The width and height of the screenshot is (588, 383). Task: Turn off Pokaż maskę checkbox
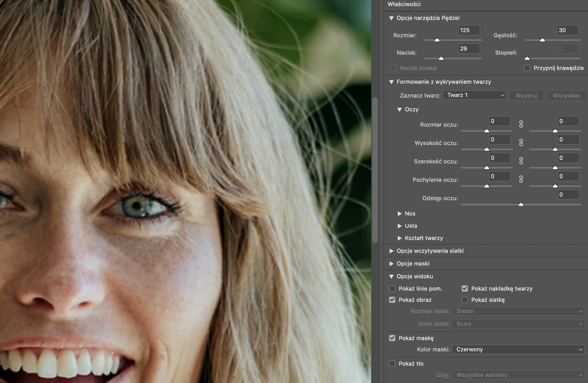[392, 338]
